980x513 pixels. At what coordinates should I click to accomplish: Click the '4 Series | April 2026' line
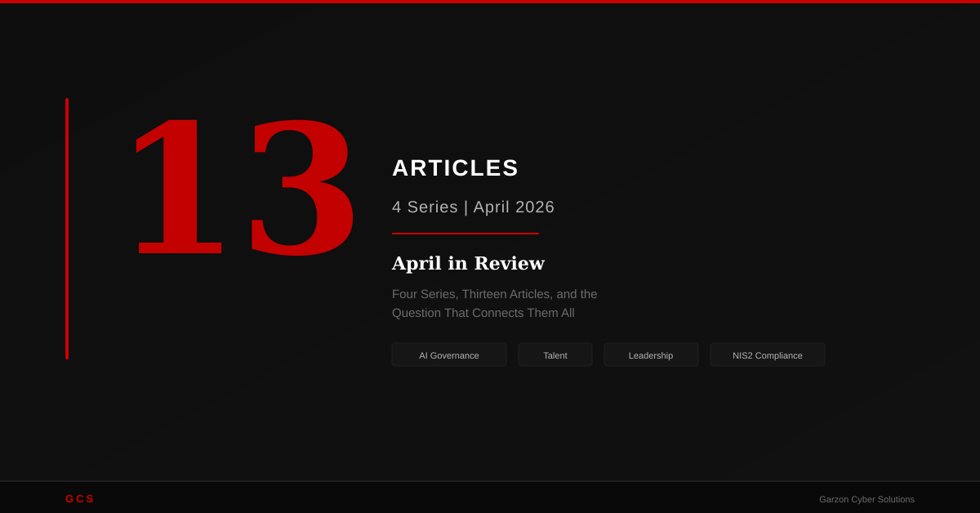click(x=473, y=207)
